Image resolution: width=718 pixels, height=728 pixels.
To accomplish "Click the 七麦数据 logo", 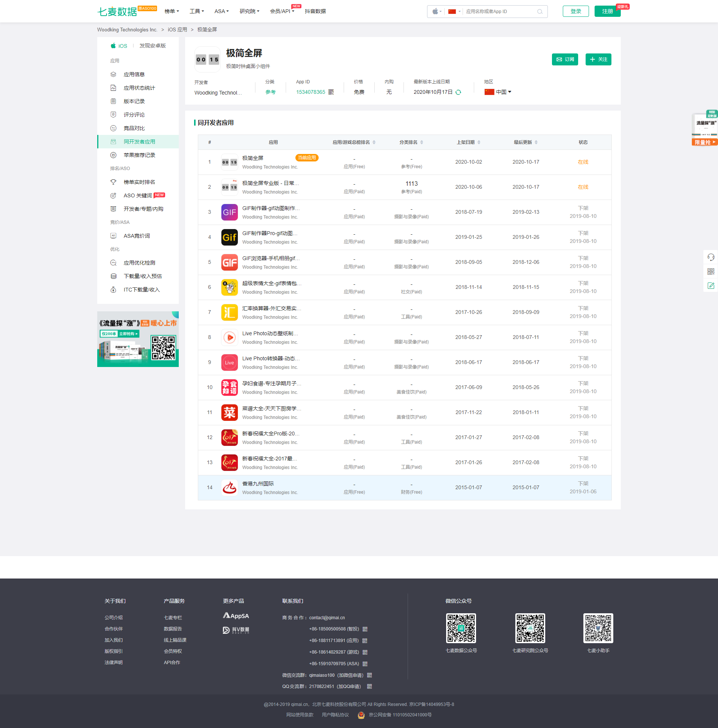I will (117, 11).
